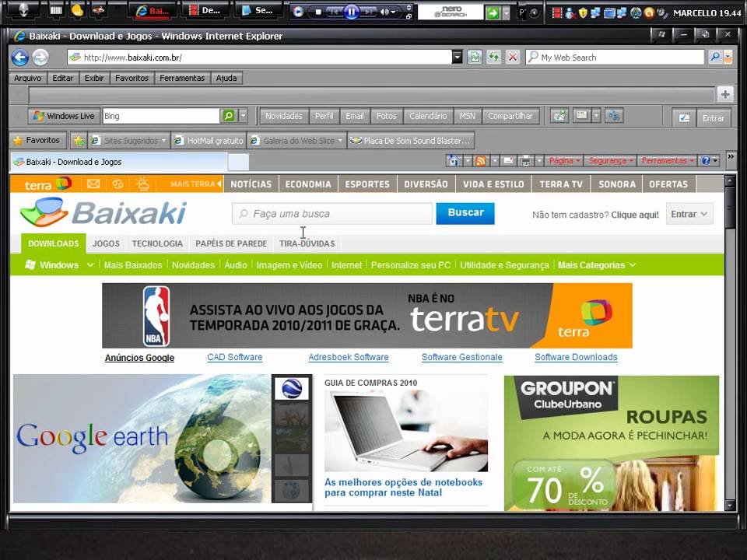The width and height of the screenshot is (747, 560).
Task: Click the Windows Live profile card icon
Action: (581, 115)
